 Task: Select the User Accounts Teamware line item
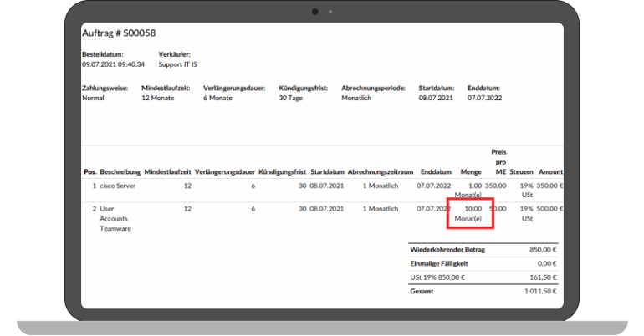point(116,217)
